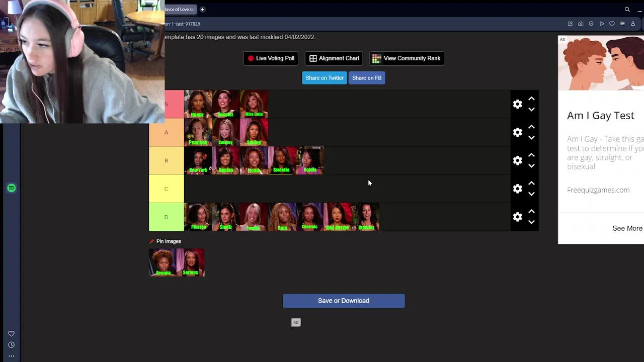Screen dimensions: 644x362
Task: Select the Miss Latin image in S tier
Action: (254, 104)
